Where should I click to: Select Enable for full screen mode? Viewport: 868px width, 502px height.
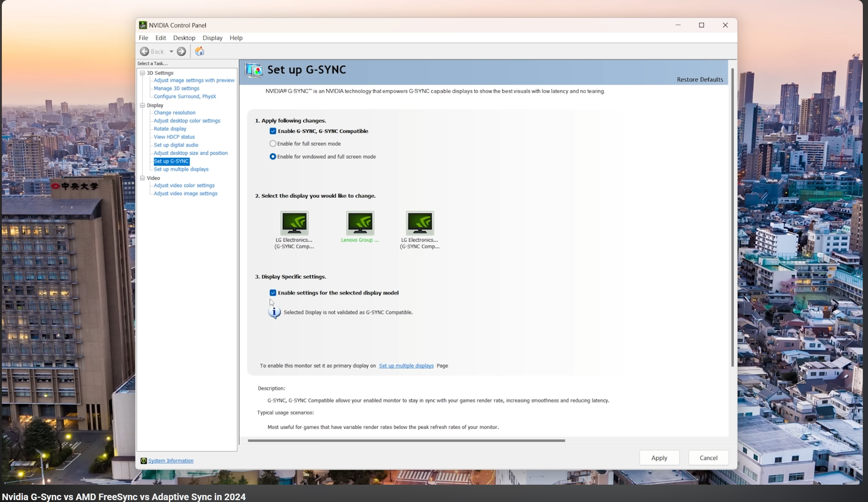tap(273, 144)
